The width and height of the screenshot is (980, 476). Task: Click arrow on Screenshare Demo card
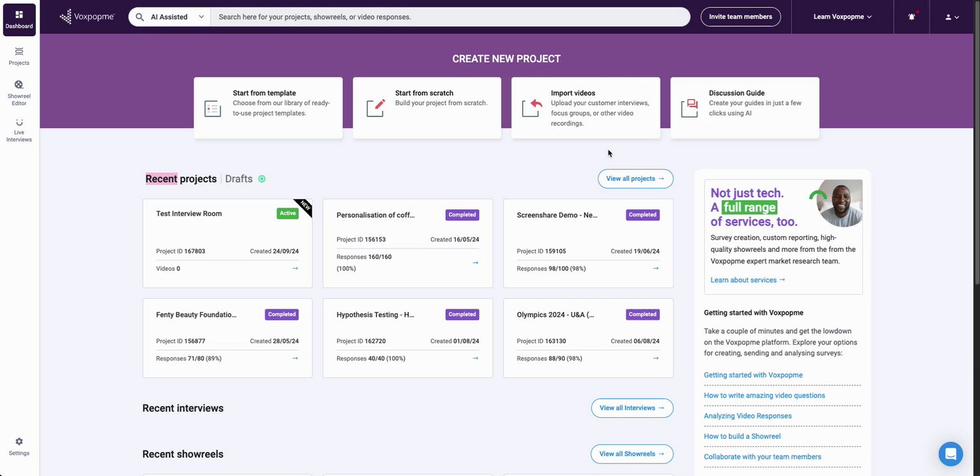point(656,268)
